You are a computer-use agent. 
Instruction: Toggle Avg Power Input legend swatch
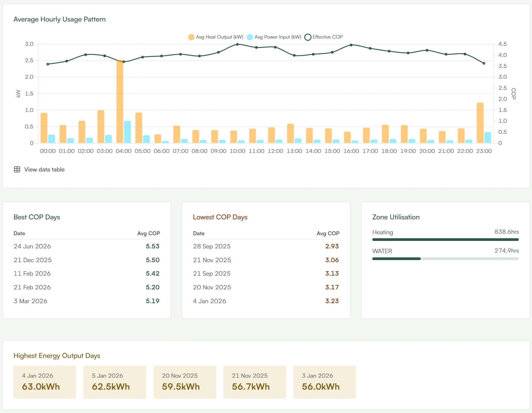pos(250,37)
